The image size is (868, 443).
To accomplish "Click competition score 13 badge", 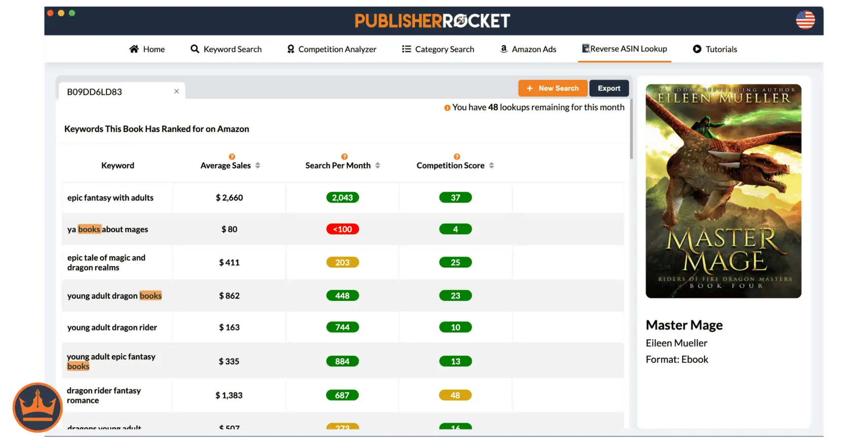I will [x=455, y=361].
